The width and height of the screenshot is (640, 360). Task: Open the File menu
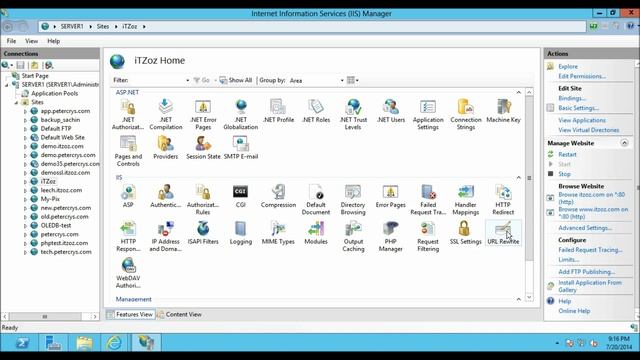point(11,41)
